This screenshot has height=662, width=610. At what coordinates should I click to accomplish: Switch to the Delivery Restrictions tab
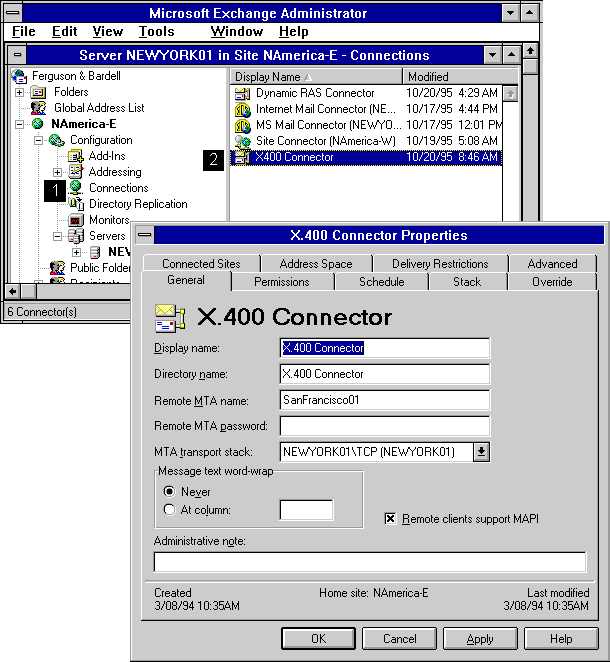[440, 263]
